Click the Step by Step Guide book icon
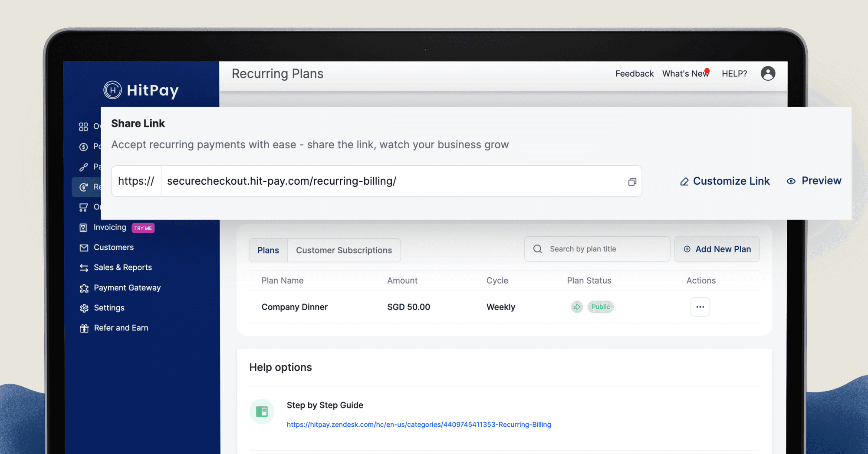The height and width of the screenshot is (454, 868). [262, 412]
